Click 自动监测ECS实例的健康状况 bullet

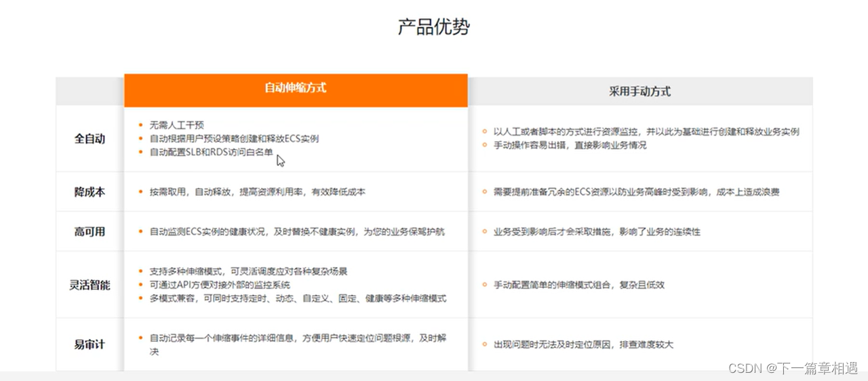pyautogui.click(x=298, y=231)
